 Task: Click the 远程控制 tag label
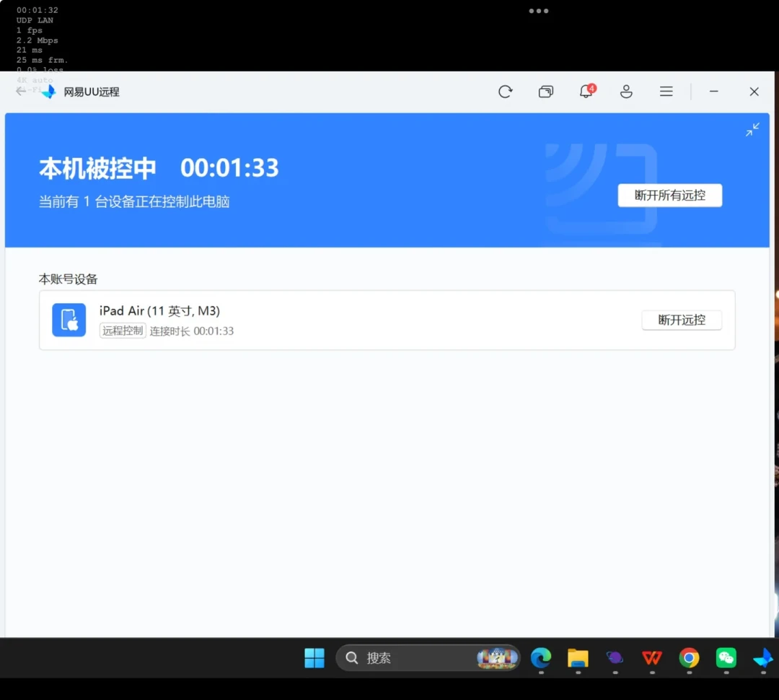point(123,331)
